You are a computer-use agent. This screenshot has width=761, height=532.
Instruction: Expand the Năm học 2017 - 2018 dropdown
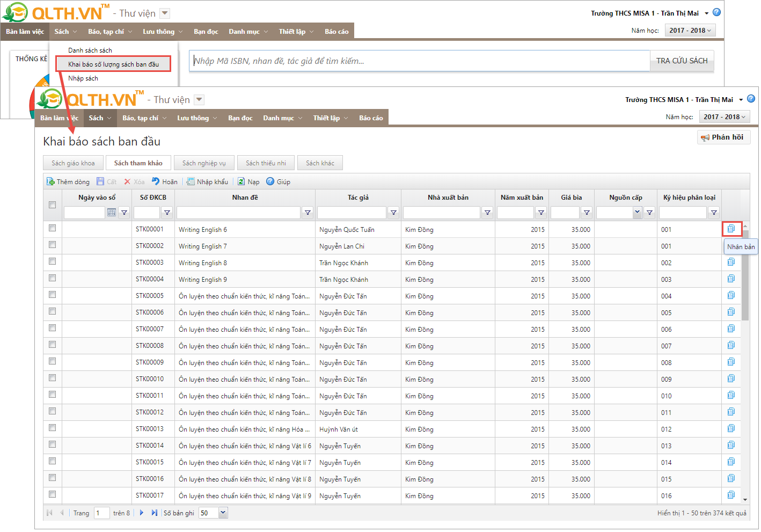[725, 117]
